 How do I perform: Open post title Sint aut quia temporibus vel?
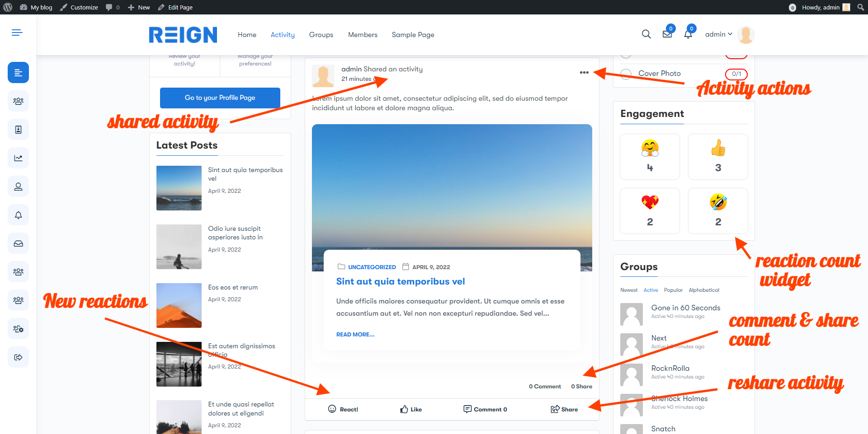[401, 281]
